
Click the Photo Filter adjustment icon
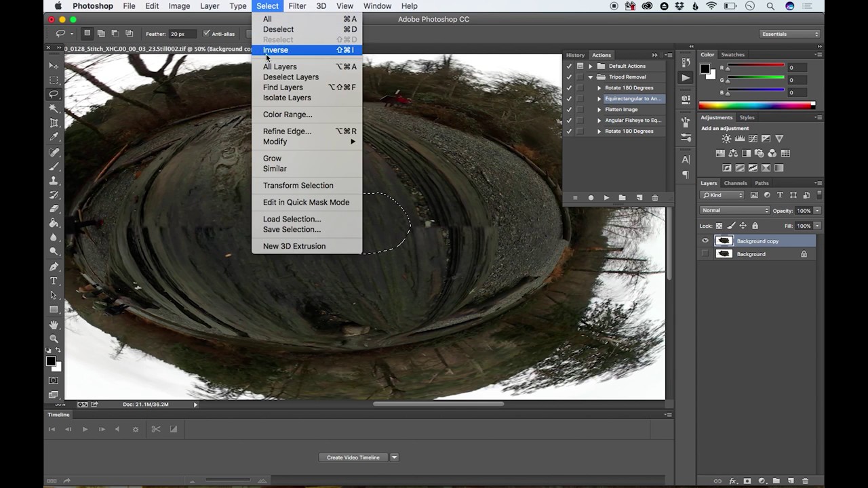coord(759,153)
